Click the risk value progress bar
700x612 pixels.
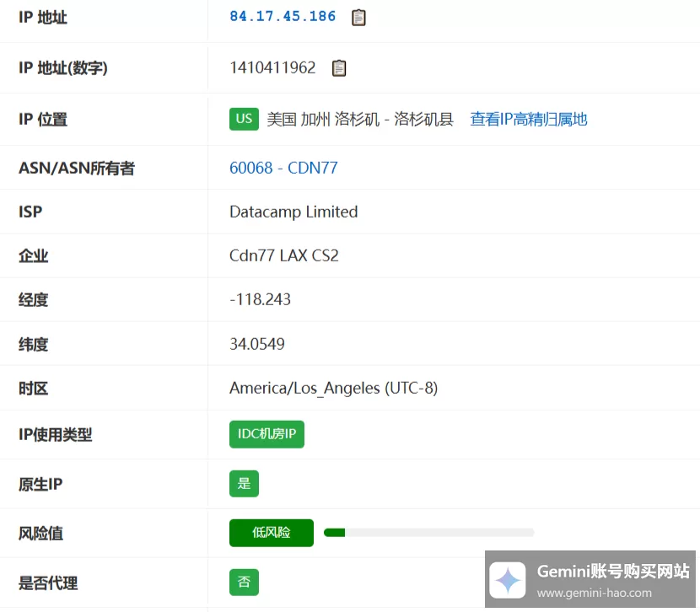(428, 533)
